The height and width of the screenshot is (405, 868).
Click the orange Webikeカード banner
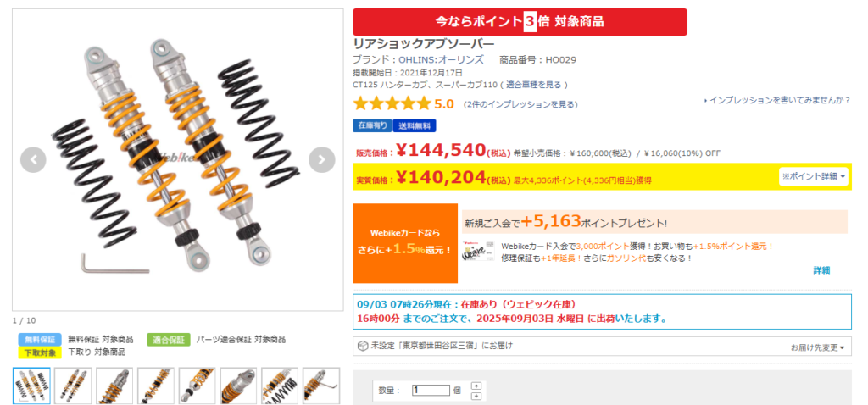pyautogui.click(x=405, y=243)
